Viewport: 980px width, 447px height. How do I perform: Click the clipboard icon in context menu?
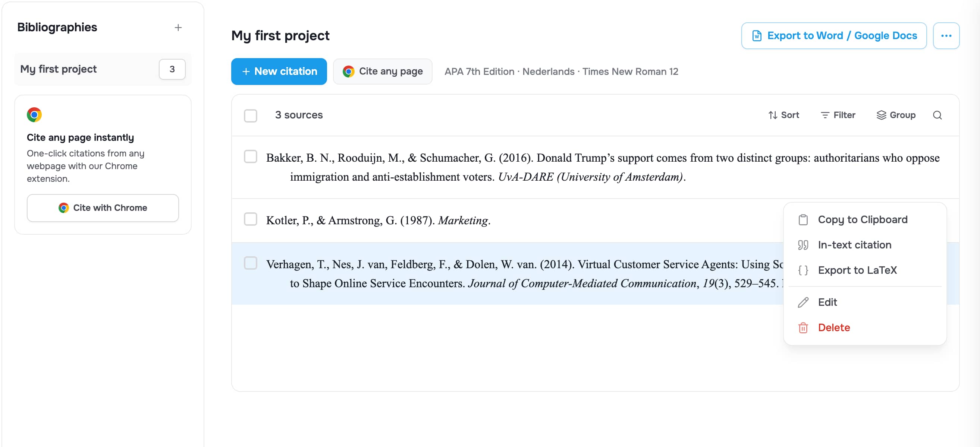pos(803,220)
